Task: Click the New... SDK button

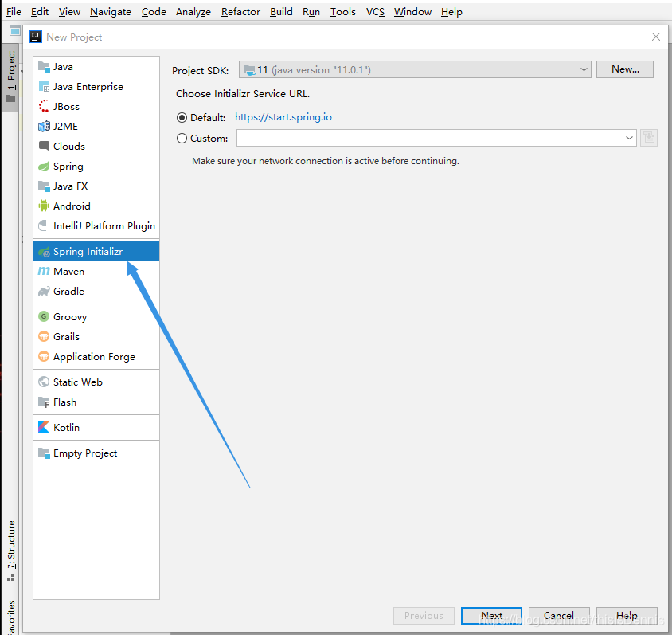Action: coord(625,69)
